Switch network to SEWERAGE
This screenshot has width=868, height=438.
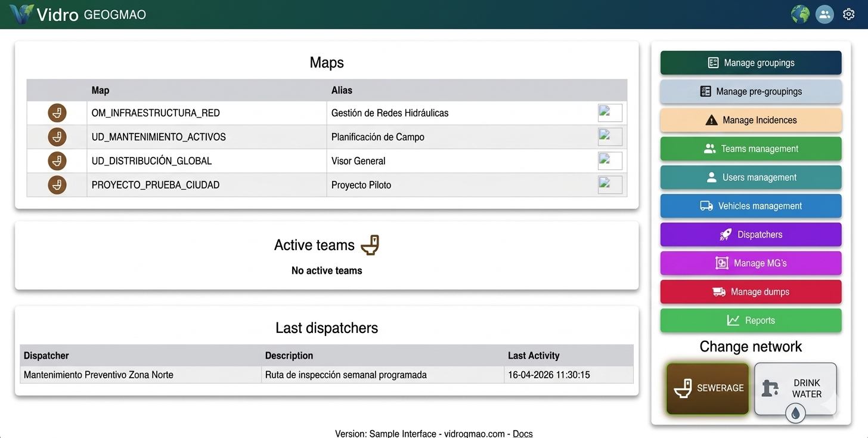pyautogui.click(x=708, y=388)
